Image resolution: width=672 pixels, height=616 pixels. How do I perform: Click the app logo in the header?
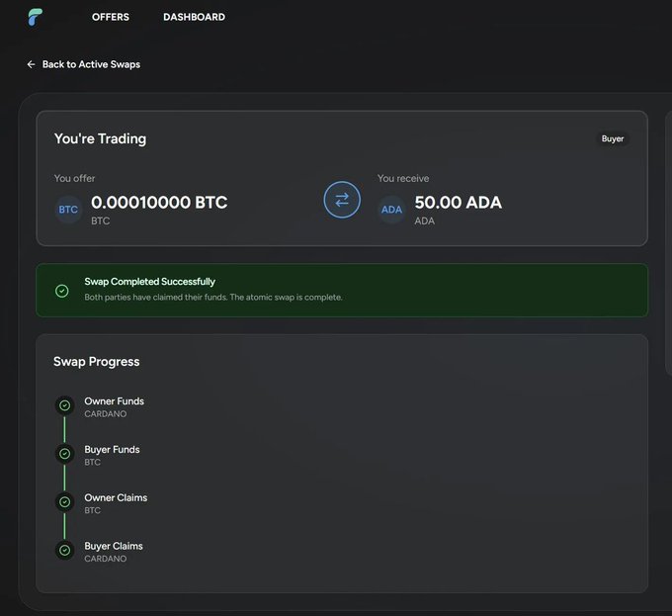[36, 17]
